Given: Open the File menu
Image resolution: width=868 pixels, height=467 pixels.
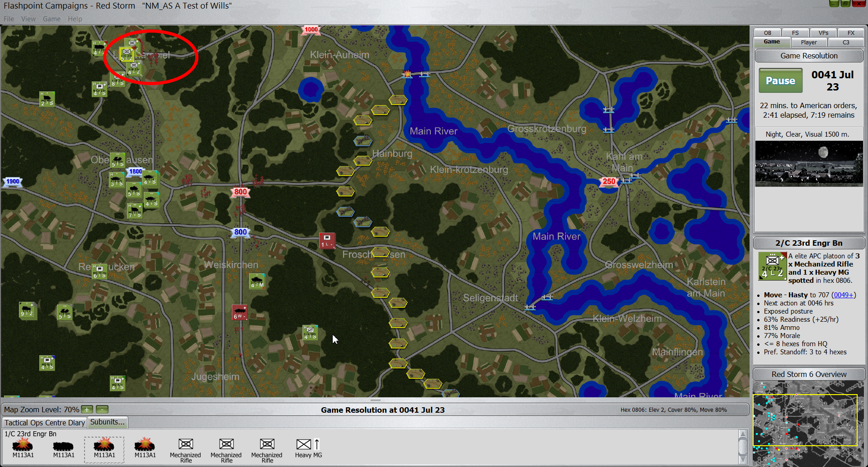Looking at the screenshot, I should point(9,19).
